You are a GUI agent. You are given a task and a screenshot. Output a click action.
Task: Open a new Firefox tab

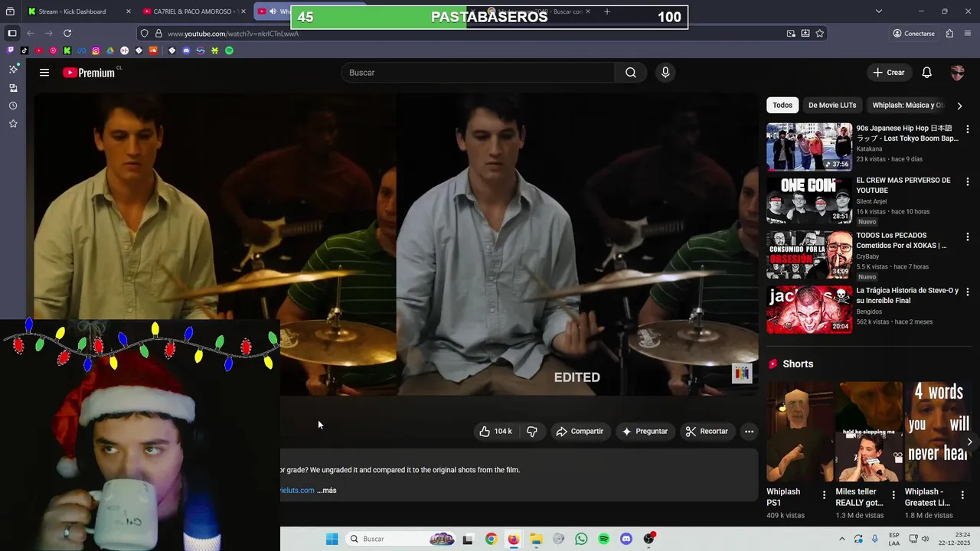click(607, 11)
